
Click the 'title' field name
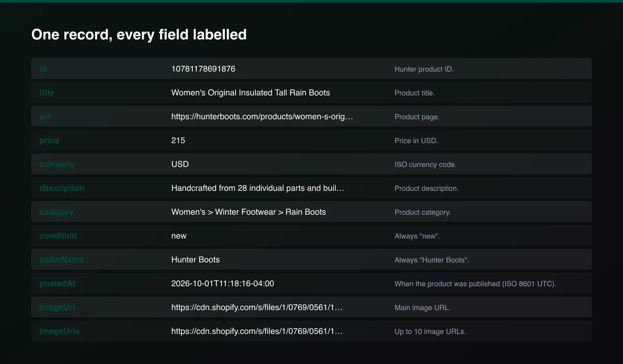[47, 92]
